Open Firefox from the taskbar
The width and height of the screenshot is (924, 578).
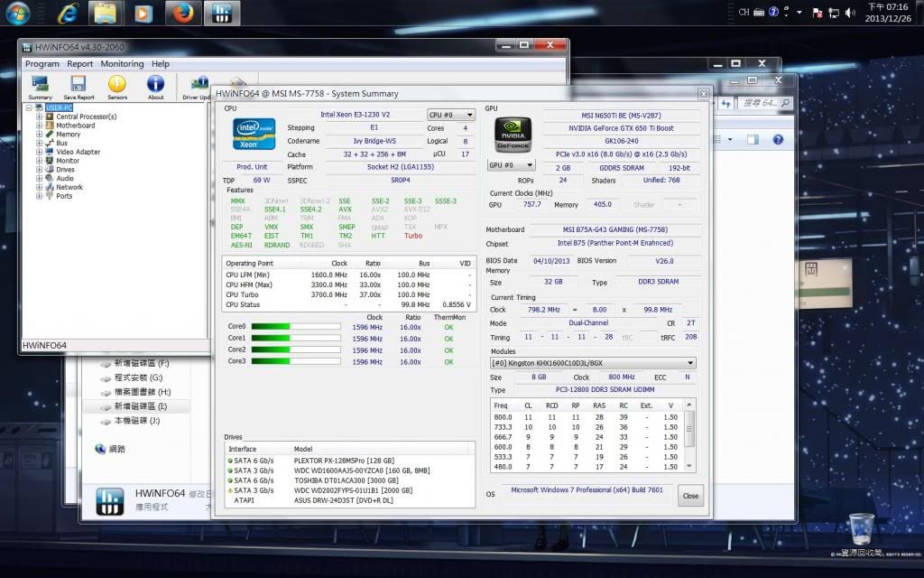coord(182,13)
